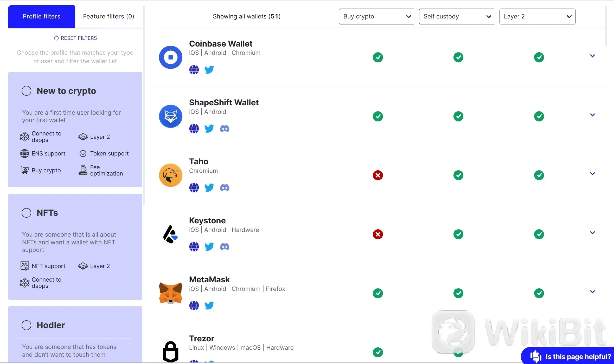Viewport: 614px width, 364px height.
Task: Click the MetaMask wallet name
Action: 209,280
